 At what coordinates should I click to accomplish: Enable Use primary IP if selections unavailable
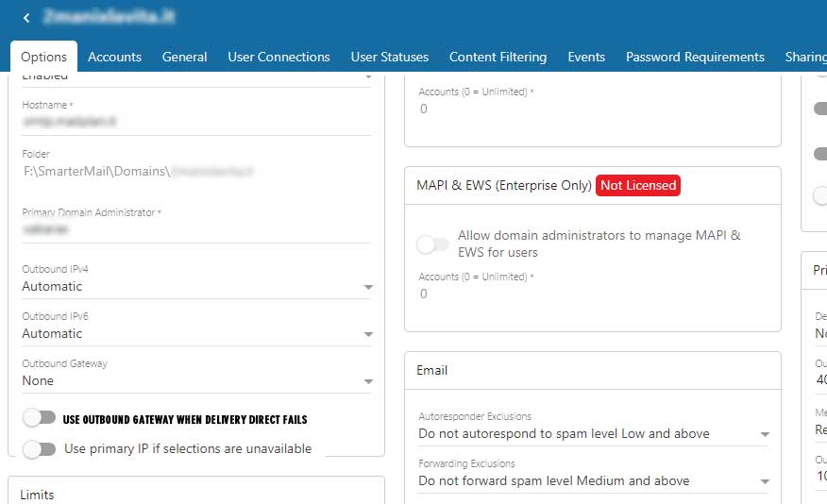coord(40,449)
